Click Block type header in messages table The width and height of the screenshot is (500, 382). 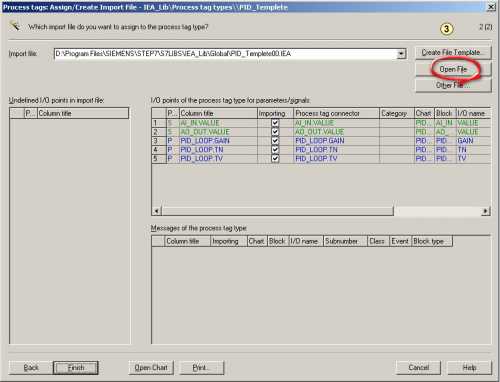pyautogui.click(x=432, y=241)
